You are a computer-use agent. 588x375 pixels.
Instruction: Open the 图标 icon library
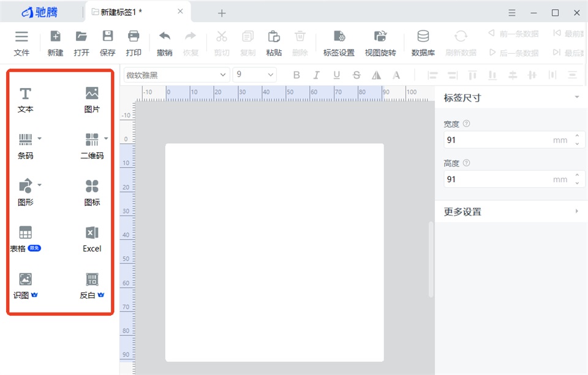92,193
